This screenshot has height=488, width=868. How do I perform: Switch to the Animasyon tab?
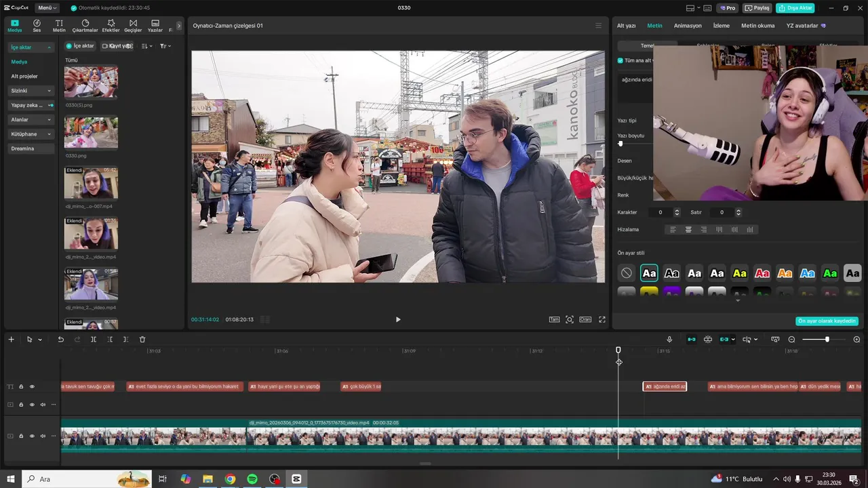688,26
